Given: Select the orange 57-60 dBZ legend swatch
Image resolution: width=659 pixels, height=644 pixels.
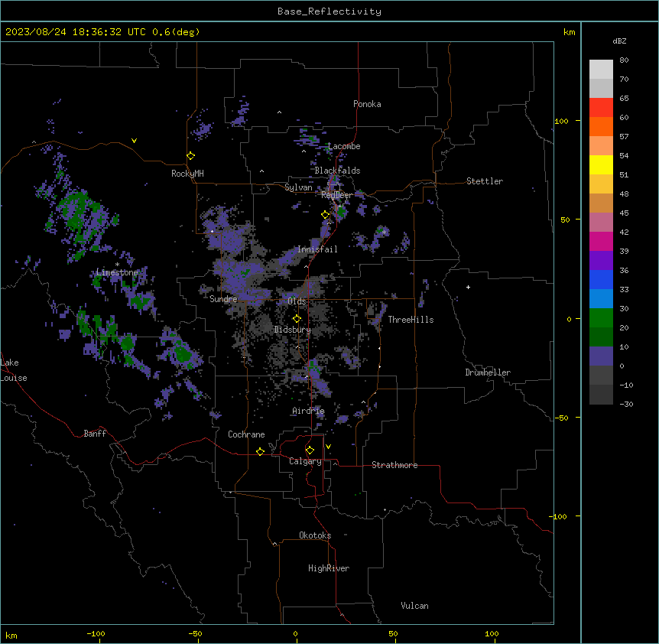Looking at the screenshot, I should (x=601, y=126).
